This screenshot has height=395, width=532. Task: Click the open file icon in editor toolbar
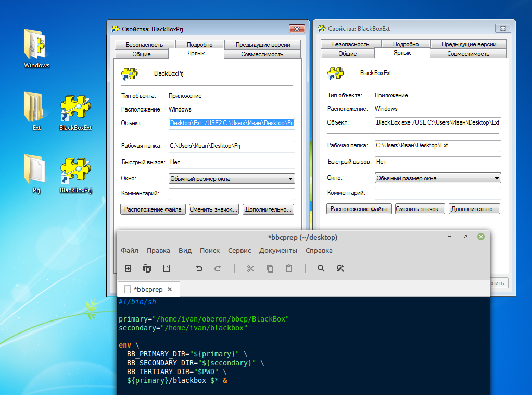[x=147, y=268]
